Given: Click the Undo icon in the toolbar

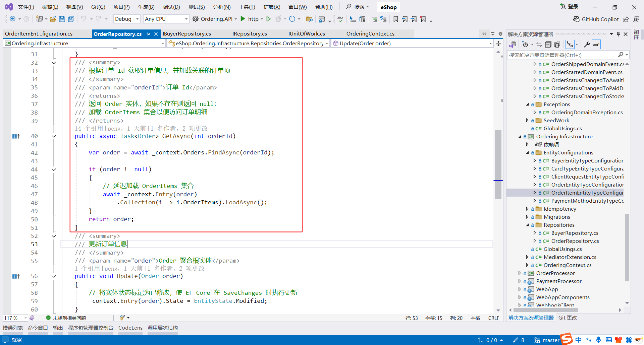Looking at the screenshot, I should click(x=84, y=19).
